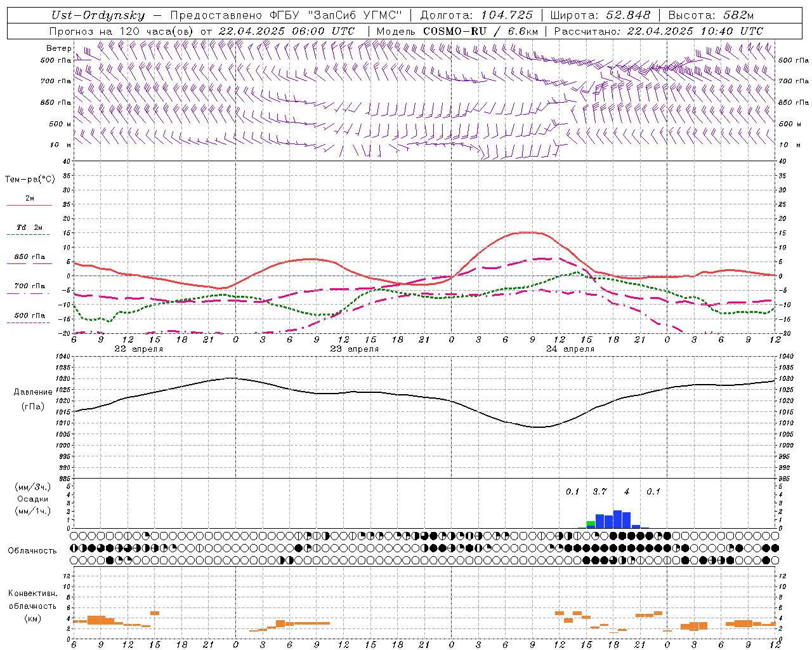
Task: Click the (мм/3ч.) precipitation unit label
Action: coord(33,487)
